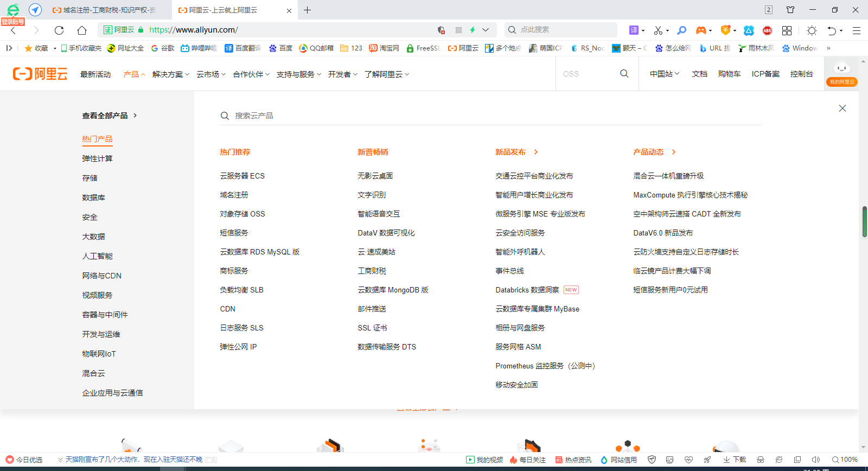
Task: Click the green page scrollbar thumb
Action: [x=864, y=221]
